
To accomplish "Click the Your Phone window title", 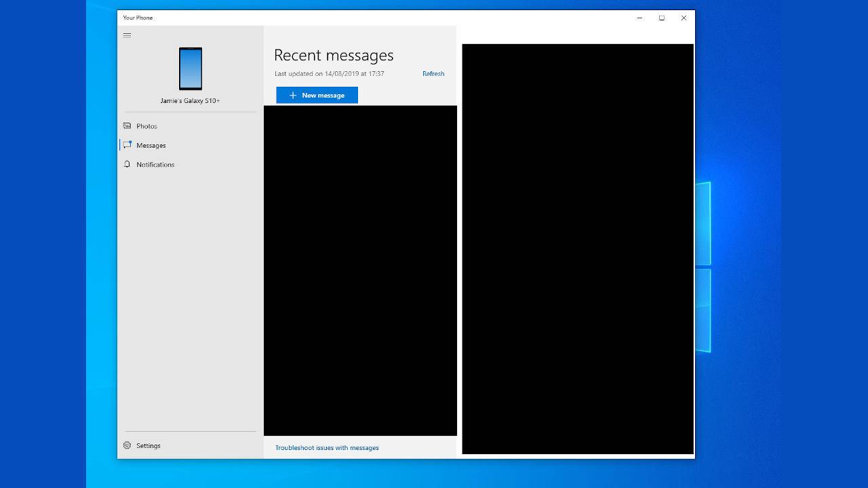I will click(138, 18).
